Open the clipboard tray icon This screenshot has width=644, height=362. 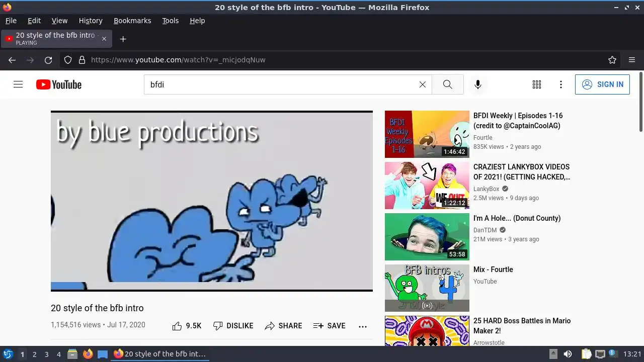[586, 354]
